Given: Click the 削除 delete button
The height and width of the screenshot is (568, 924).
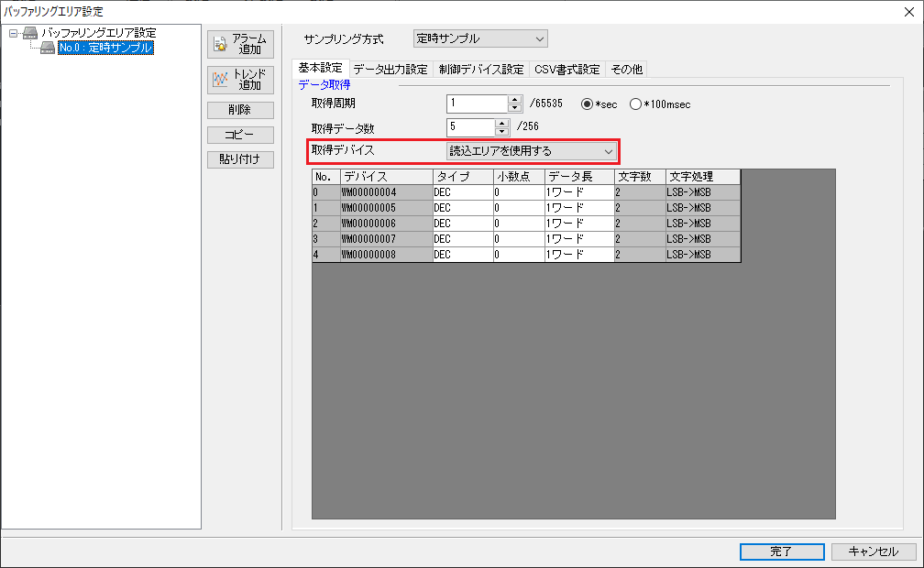Looking at the screenshot, I should pyautogui.click(x=242, y=110).
